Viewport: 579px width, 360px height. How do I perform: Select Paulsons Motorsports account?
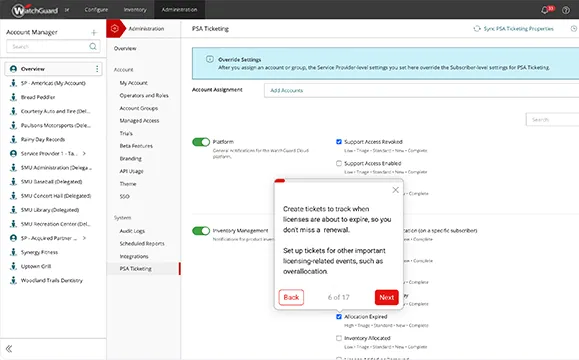tap(55, 126)
